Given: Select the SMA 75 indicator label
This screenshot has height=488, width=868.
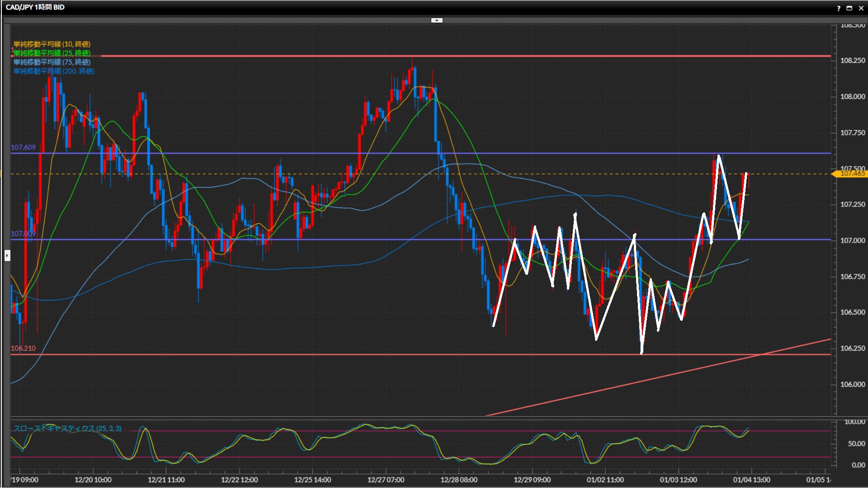Looking at the screenshot, I should click(52, 62).
